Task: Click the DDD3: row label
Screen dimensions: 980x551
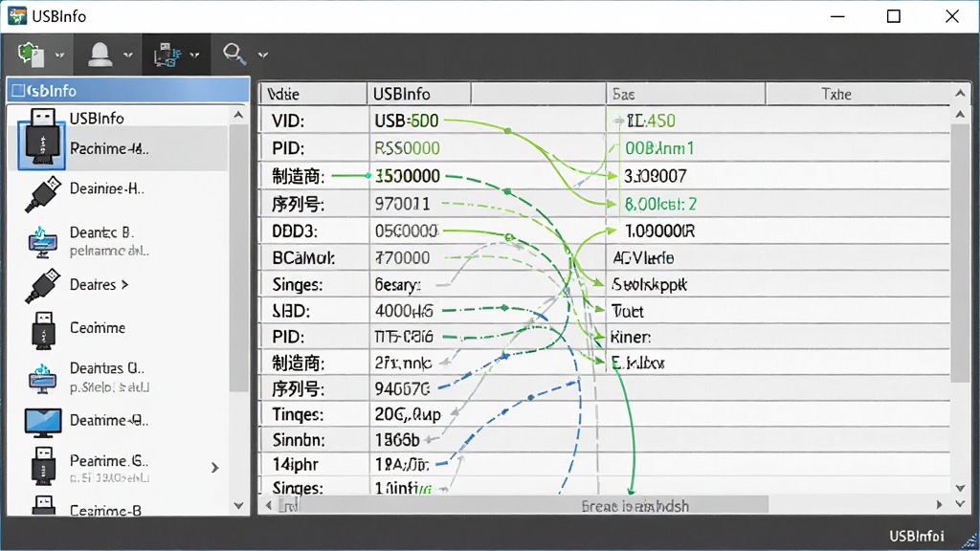Action: tap(295, 231)
